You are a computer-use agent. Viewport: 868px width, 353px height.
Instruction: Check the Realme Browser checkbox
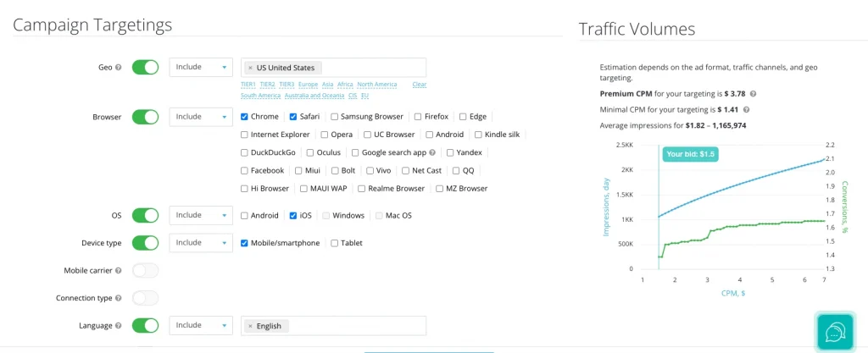point(361,189)
